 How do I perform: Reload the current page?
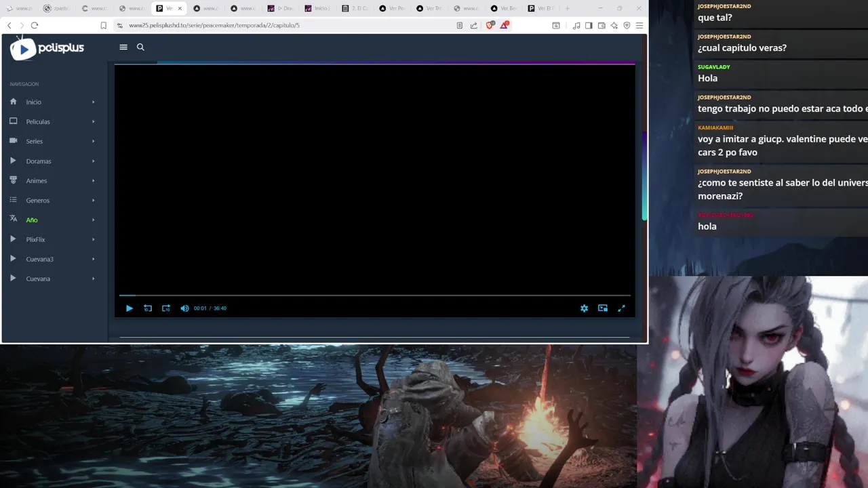click(35, 25)
